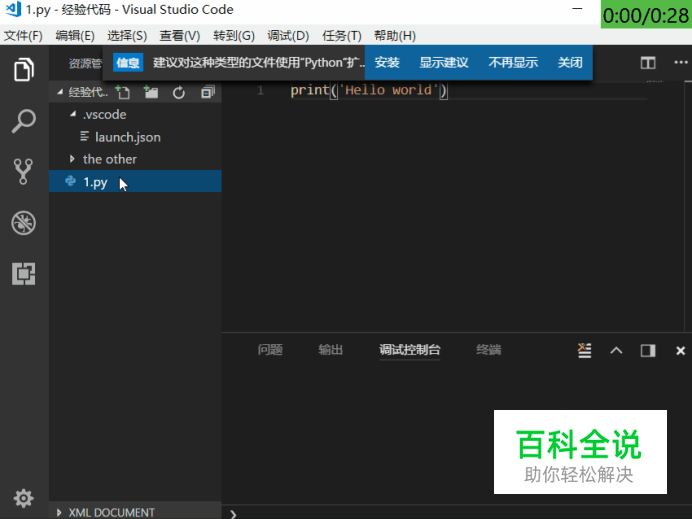
Task: Maximize the panel with the up chevron
Action: click(x=616, y=350)
